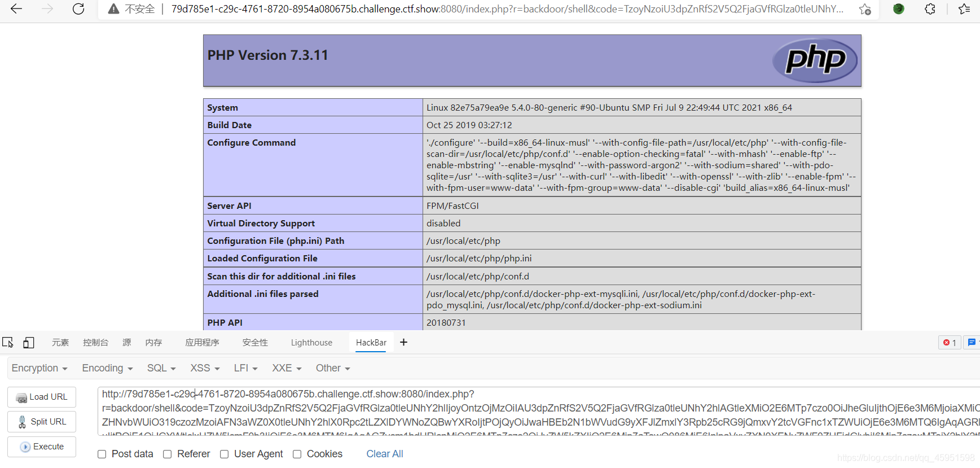Screen dimensions: 980x468
Task: Open the favorites list
Action: click(x=964, y=9)
